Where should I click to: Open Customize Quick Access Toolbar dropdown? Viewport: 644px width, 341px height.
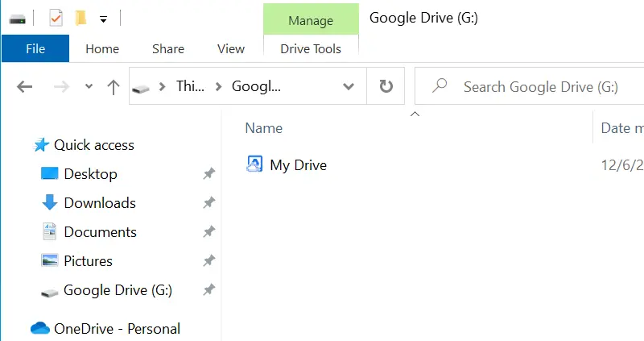tap(104, 19)
